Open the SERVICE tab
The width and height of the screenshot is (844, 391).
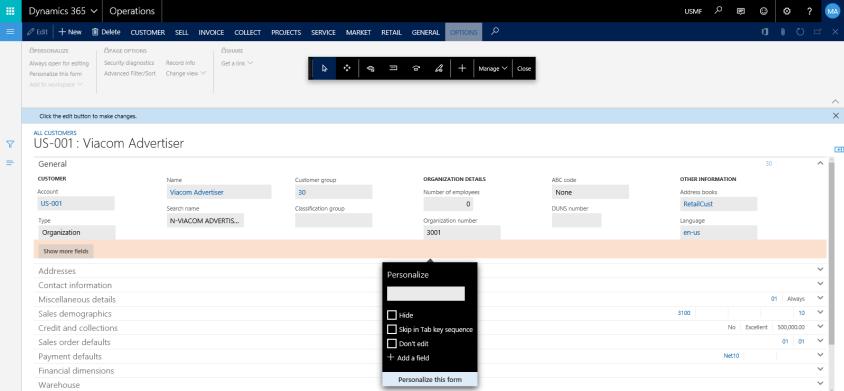[323, 32]
